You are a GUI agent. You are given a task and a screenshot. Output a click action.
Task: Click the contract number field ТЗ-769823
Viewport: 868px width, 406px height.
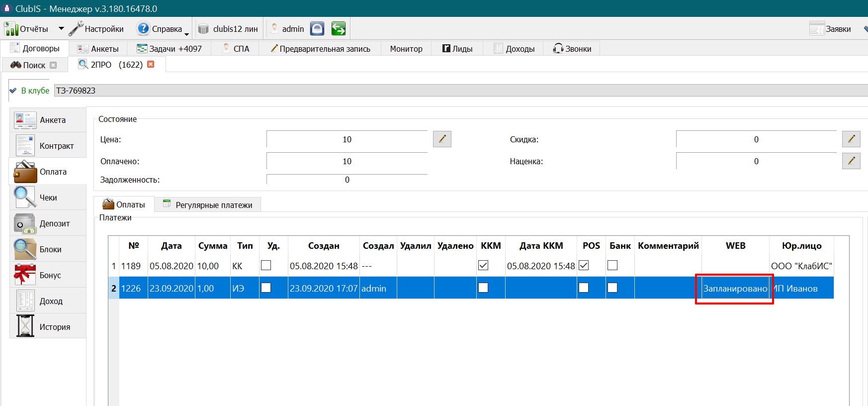click(x=460, y=91)
